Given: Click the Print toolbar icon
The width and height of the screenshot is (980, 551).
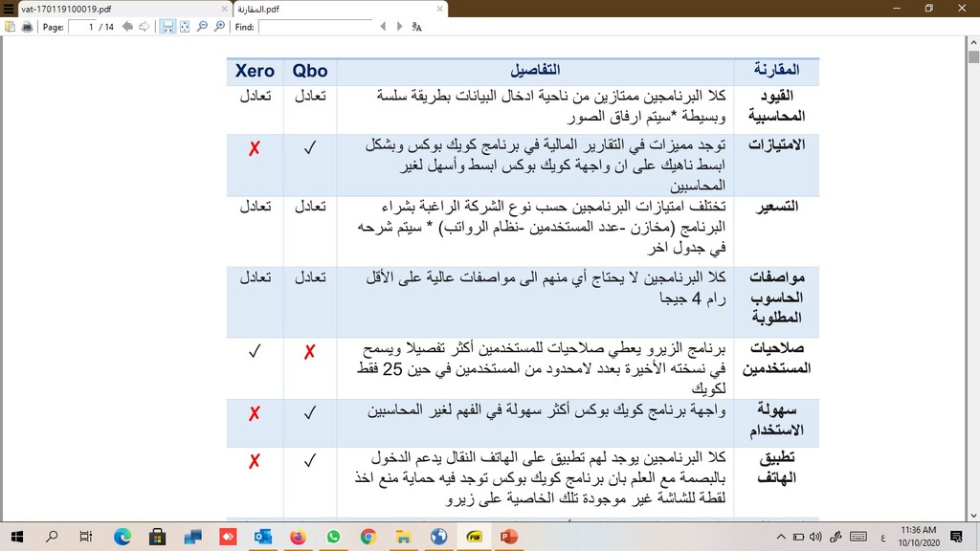Looking at the screenshot, I should pos(27,27).
